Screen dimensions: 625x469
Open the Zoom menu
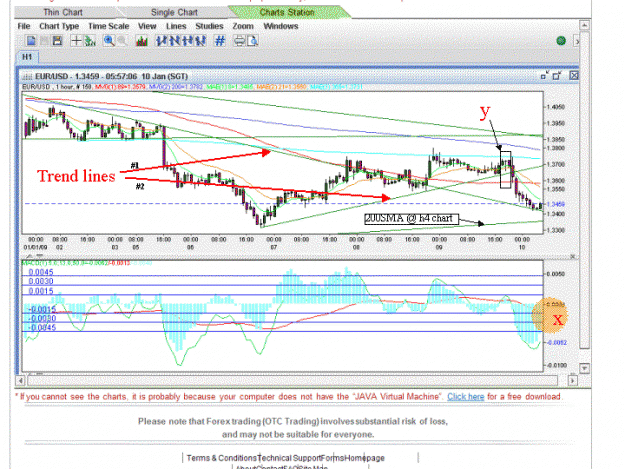[x=243, y=26]
